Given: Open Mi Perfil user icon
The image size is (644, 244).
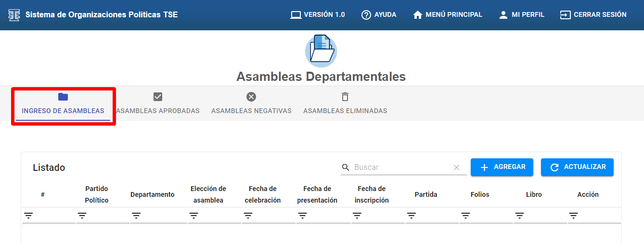Looking at the screenshot, I should click(x=503, y=15).
